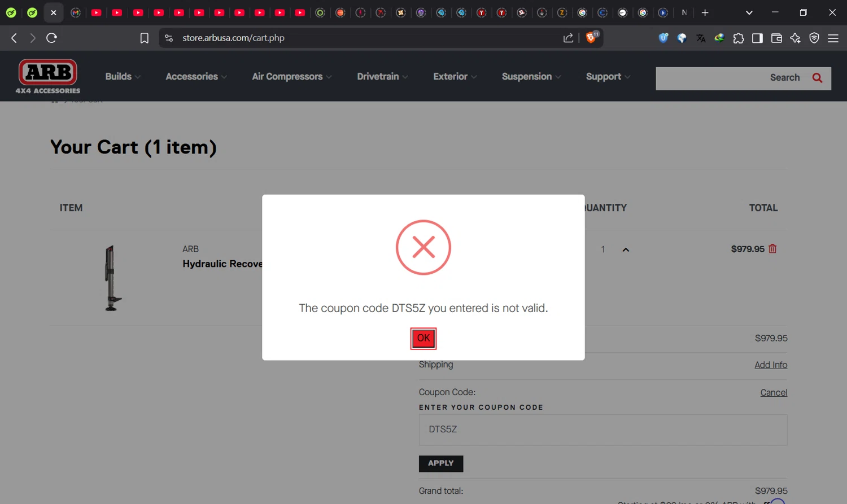Click the TOTAL column header
The width and height of the screenshot is (847, 504).
click(x=763, y=208)
